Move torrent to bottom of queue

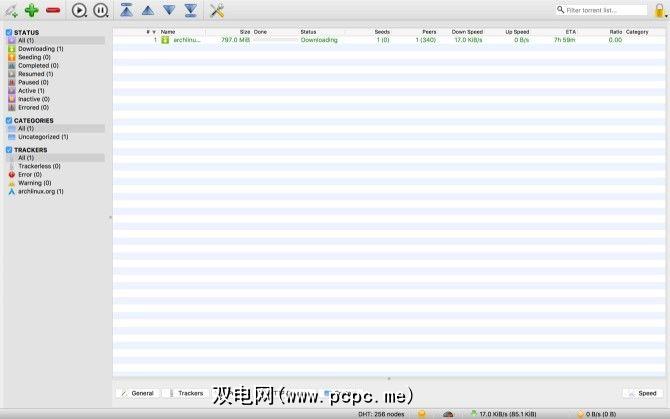click(191, 10)
